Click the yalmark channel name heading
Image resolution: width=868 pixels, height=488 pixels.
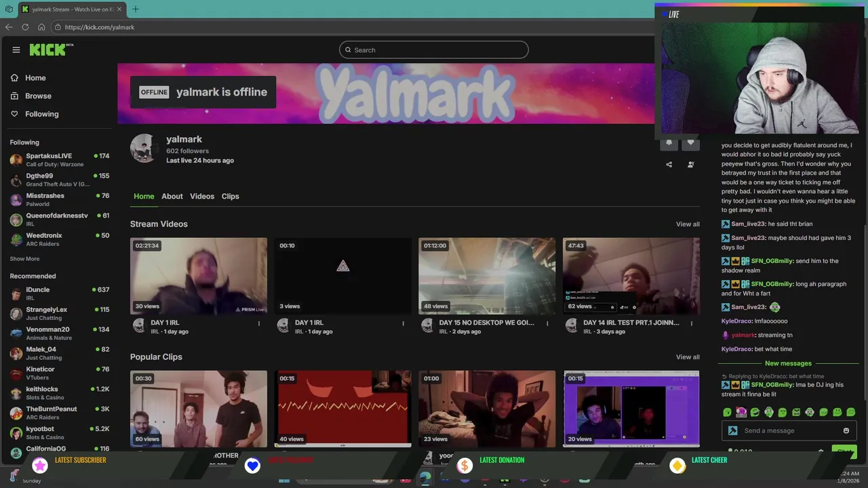[x=184, y=139]
